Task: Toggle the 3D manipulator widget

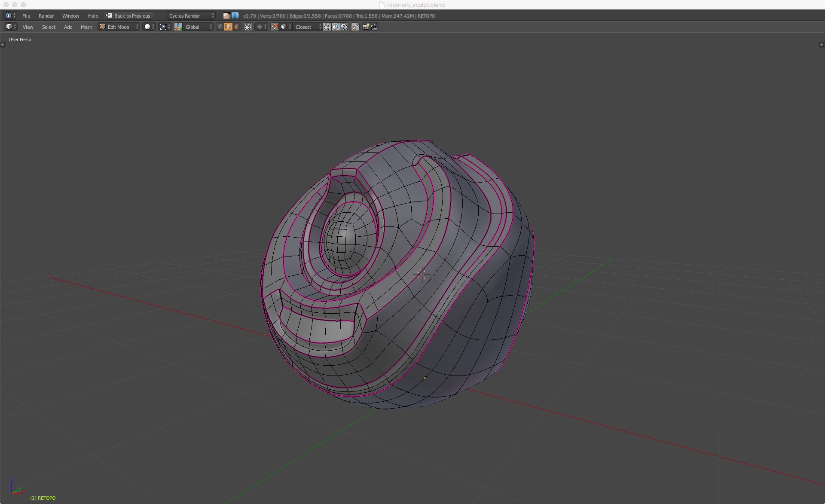Action: click(178, 27)
